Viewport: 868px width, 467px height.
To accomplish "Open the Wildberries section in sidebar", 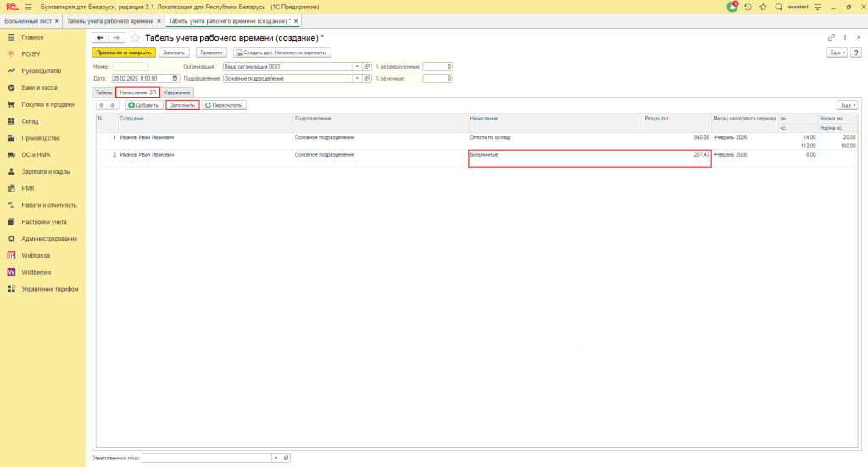I will click(36, 272).
